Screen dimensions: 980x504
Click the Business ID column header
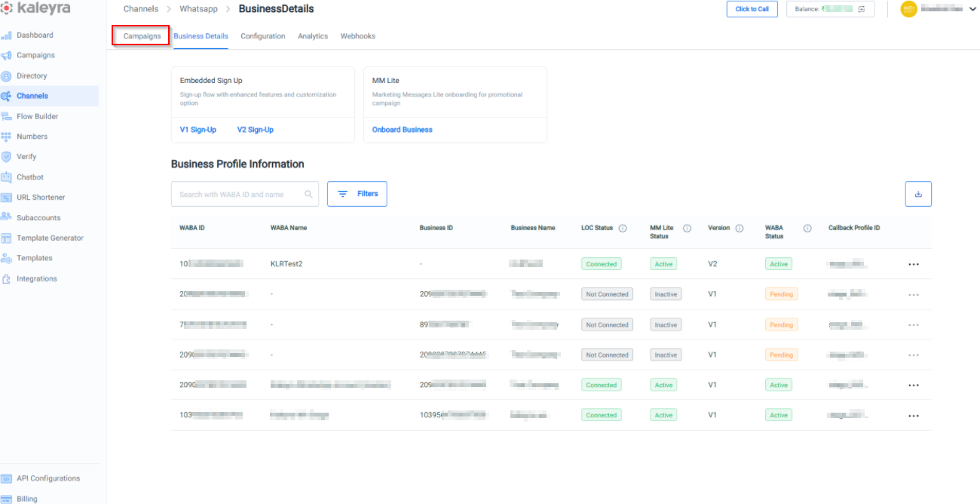click(436, 228)
